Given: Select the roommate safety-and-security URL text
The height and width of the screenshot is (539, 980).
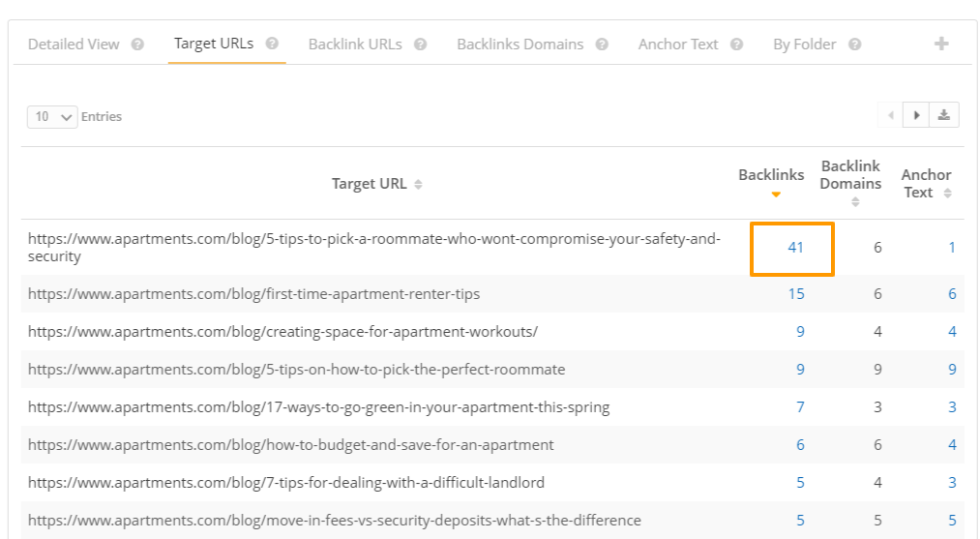Looking at the screenshot, I should 373,248.
